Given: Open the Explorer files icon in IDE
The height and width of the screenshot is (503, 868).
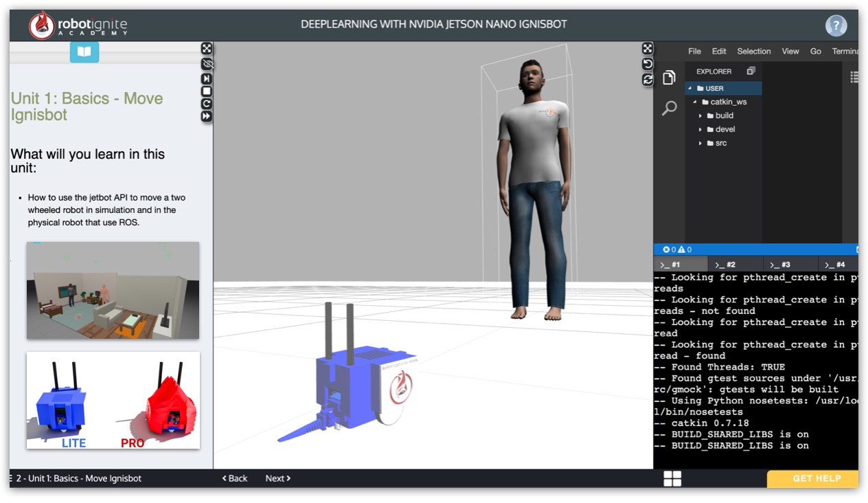Looking at the screenshot, I should [x=669, y=78].
